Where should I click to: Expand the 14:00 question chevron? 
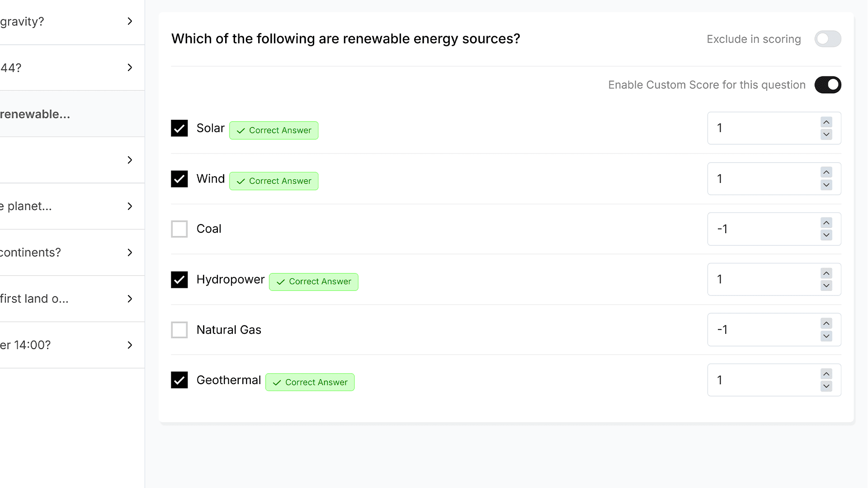point(130,345)
